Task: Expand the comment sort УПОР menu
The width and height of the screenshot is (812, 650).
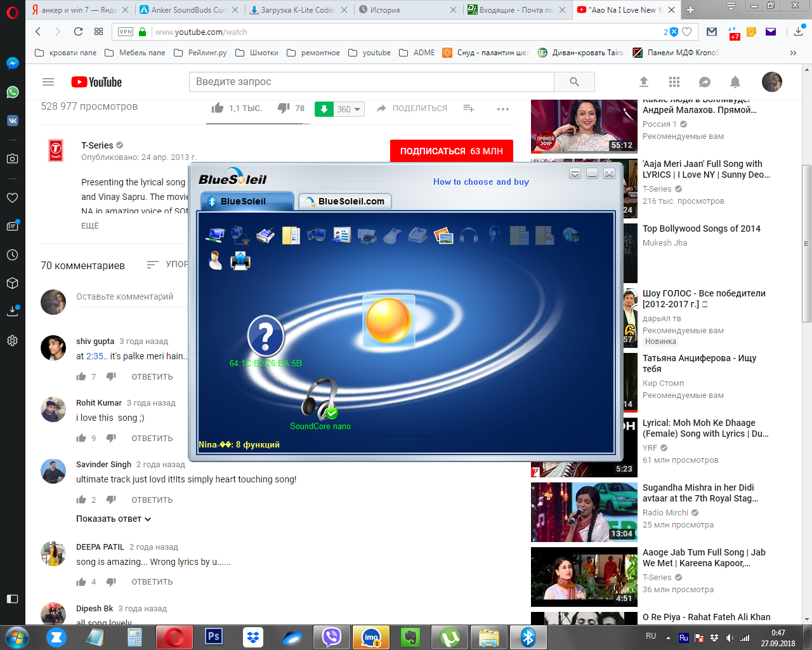Action: pyautogui.click(x=167, y=265)
